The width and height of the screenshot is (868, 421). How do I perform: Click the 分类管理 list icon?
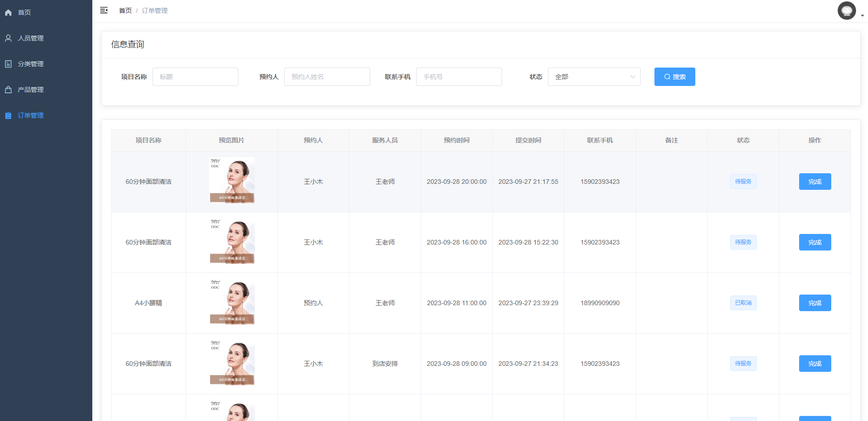(x=8, y=64)
